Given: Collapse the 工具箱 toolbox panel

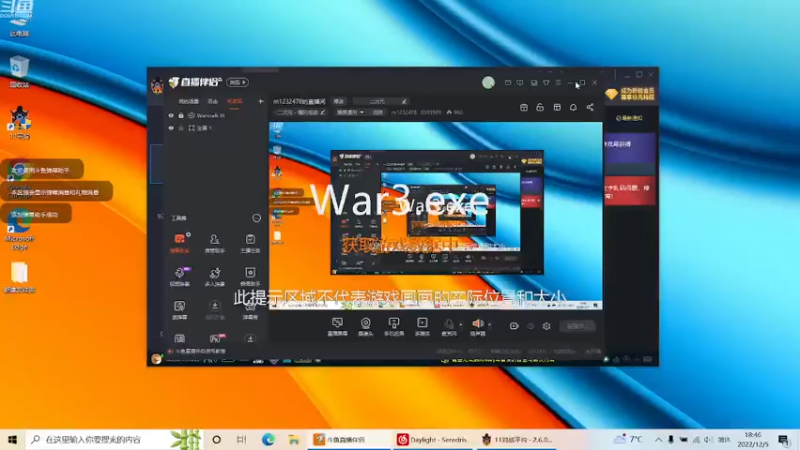Looking at the screenshot, I should click(x=256, y=218).
